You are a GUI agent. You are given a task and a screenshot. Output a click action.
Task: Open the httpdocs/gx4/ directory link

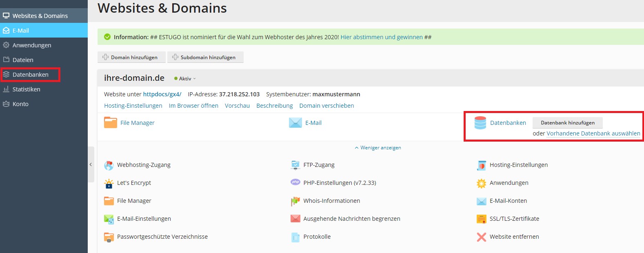coord(162,94)
